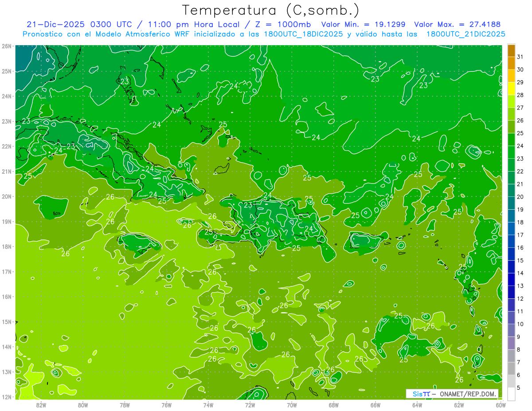Click the 17 value on the color legend

coord(520,235)
